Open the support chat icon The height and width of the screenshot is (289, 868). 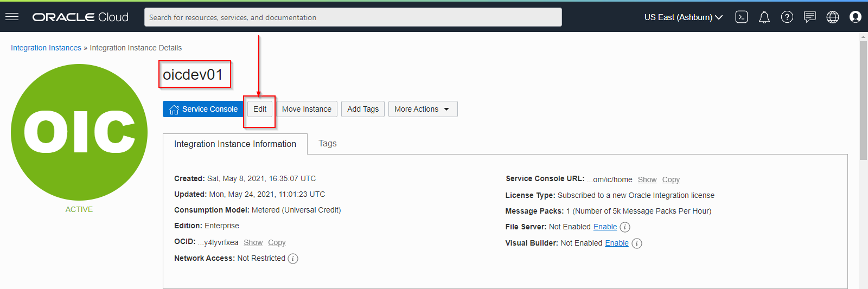point(810,17)
